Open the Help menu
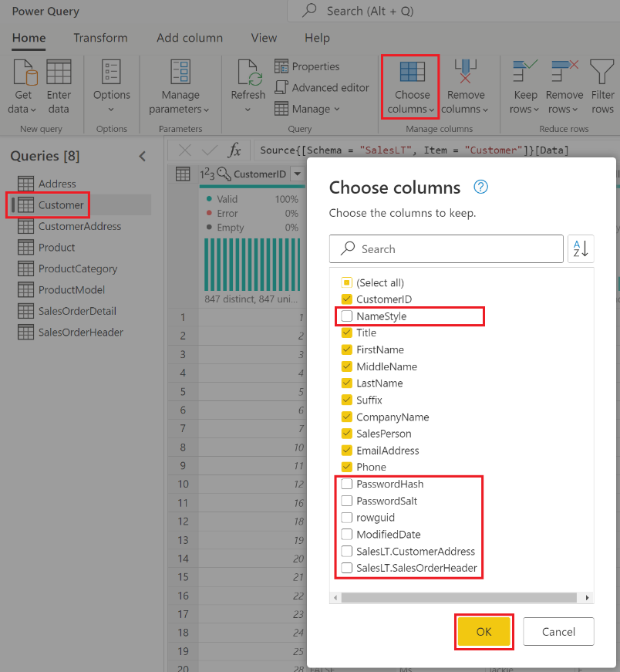The width and height of the screenshot is (620, 672). pos(316,37)
